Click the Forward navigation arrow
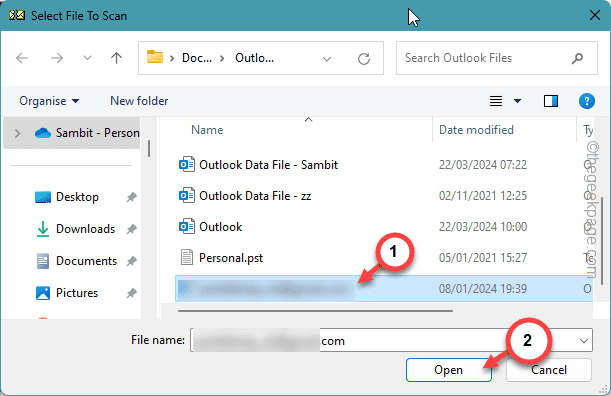This screenshot has height=396, width=611. pyautogui.click(x=57, y=58)
